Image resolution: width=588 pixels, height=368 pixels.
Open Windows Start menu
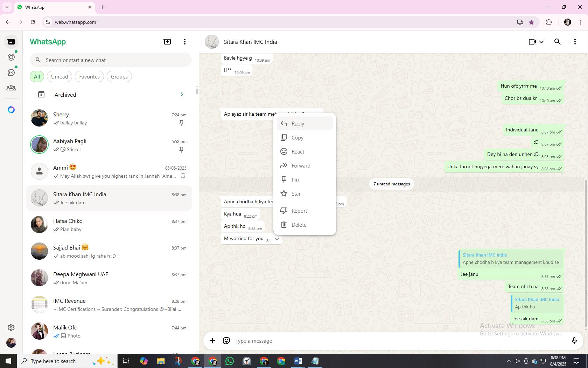[x=8, y=361]
